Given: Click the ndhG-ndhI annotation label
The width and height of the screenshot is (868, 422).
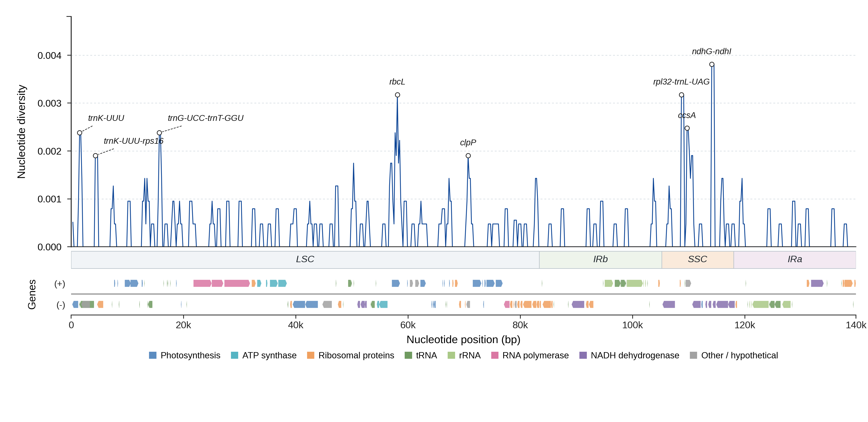Looking at the screenshot, I should coord(712,52).
